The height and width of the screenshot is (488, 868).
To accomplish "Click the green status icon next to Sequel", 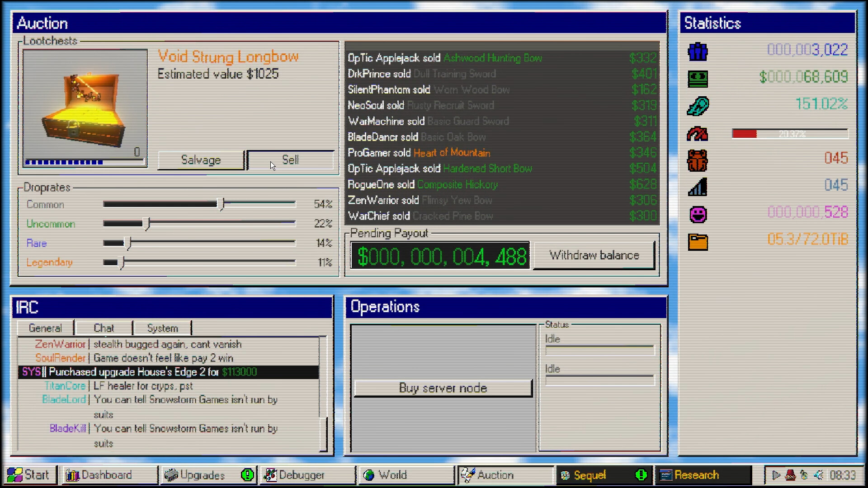I will pos(641,475).
